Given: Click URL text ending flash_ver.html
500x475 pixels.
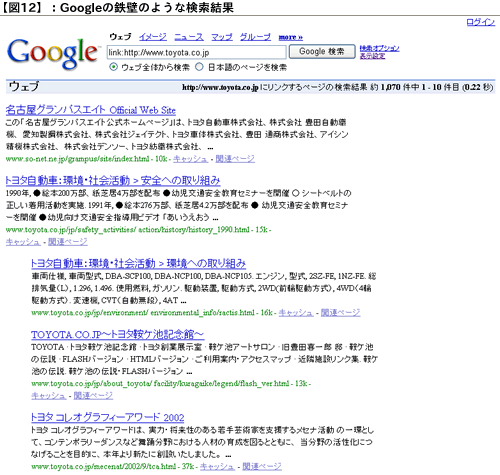Looking at the screenshot, I should (x=160, y=384).
